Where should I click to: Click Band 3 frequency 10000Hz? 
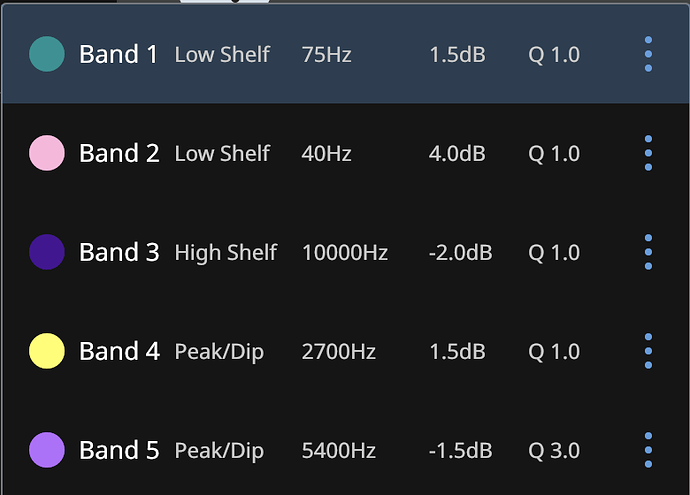pyautogui.click(x=344, y=252)
